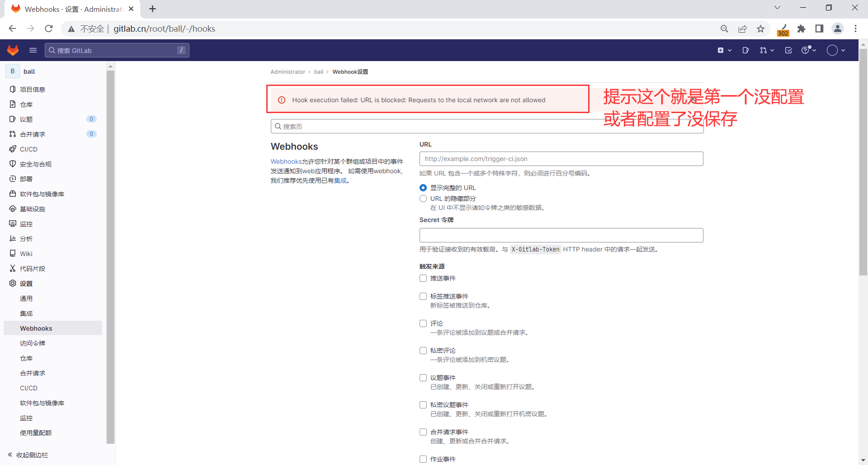
Task: Click the page vertical scrollbar
Action: pos(863,163)
